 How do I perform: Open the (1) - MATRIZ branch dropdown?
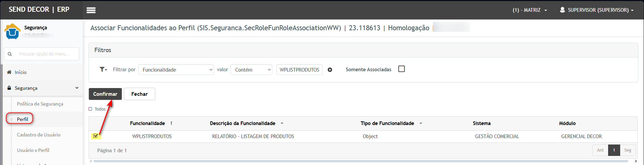click(x=530, y=10)
